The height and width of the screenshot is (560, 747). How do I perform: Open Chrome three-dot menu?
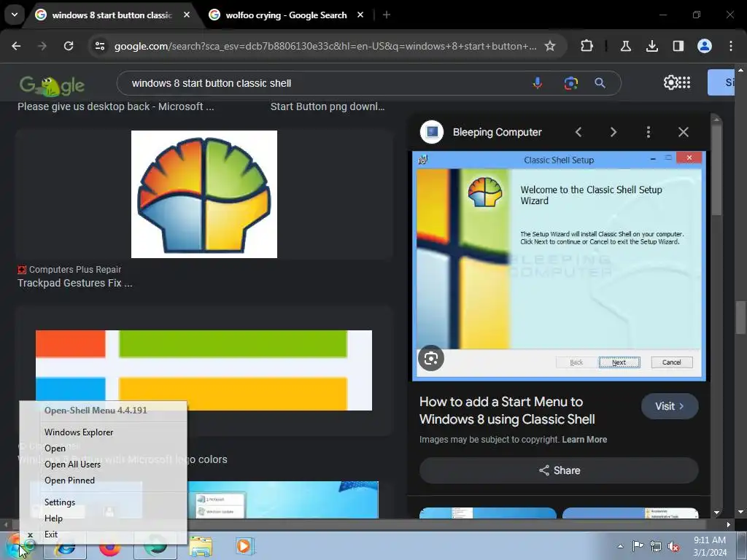[x=731, y=46]
